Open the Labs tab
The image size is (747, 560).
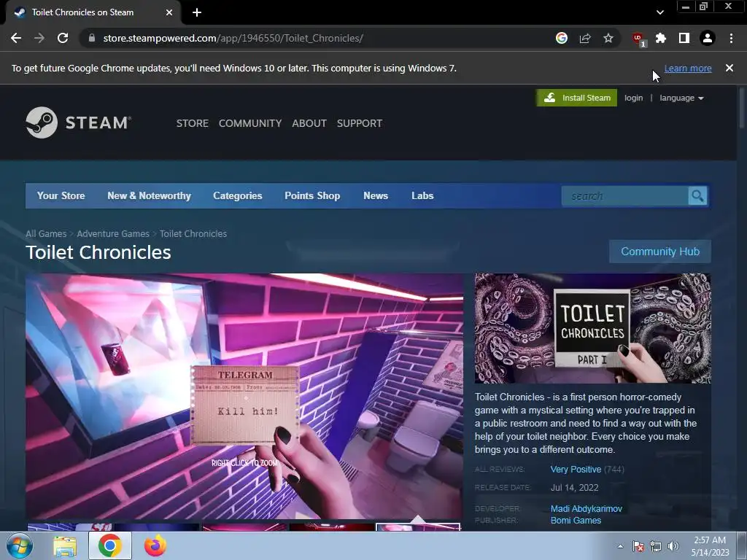pos(422,195)
